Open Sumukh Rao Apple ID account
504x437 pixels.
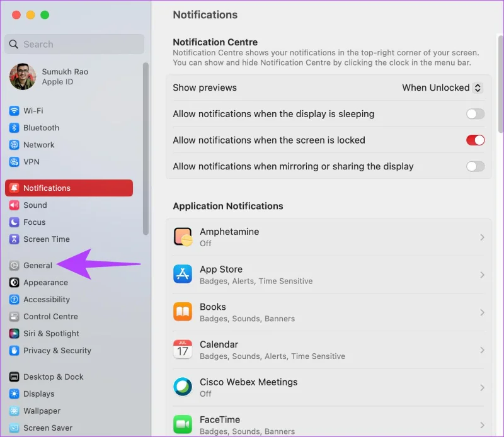(69, 76)
